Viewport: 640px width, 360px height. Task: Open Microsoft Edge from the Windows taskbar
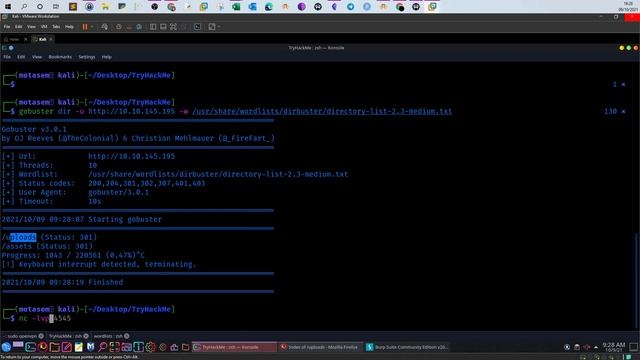[x=269, y=7]
